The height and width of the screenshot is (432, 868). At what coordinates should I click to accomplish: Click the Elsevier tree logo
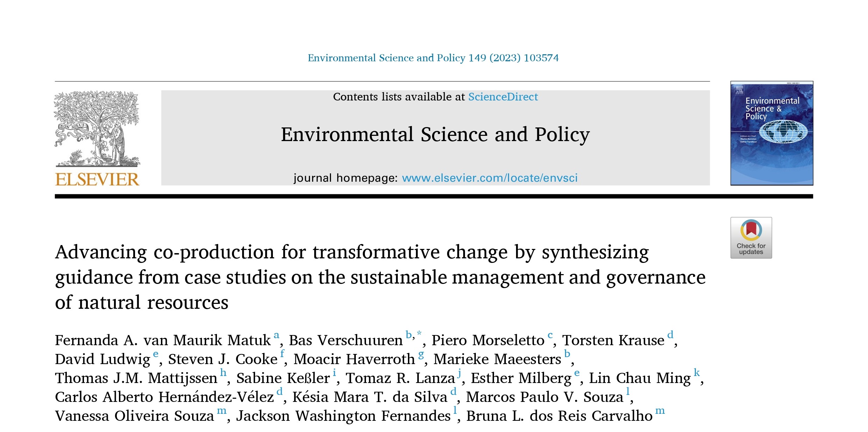click(97, 129)
